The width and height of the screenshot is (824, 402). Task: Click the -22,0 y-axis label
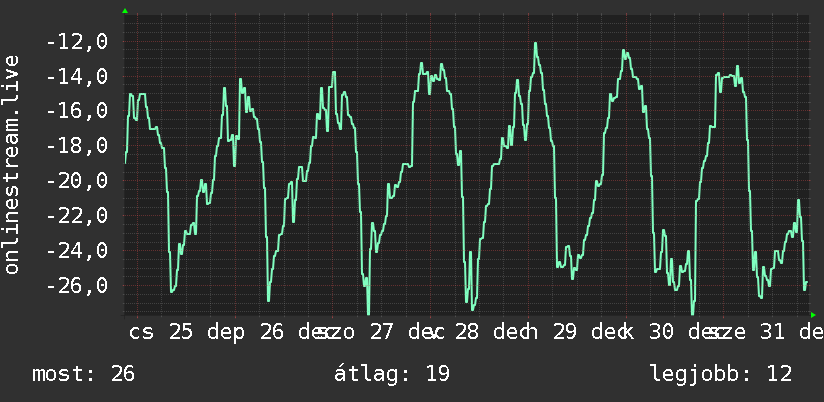point(77,215)
